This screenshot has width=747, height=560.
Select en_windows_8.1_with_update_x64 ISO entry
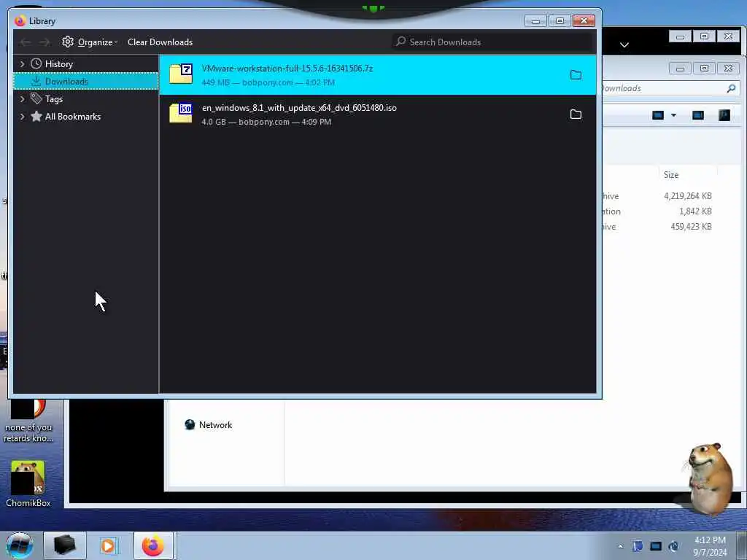(377, 114)
